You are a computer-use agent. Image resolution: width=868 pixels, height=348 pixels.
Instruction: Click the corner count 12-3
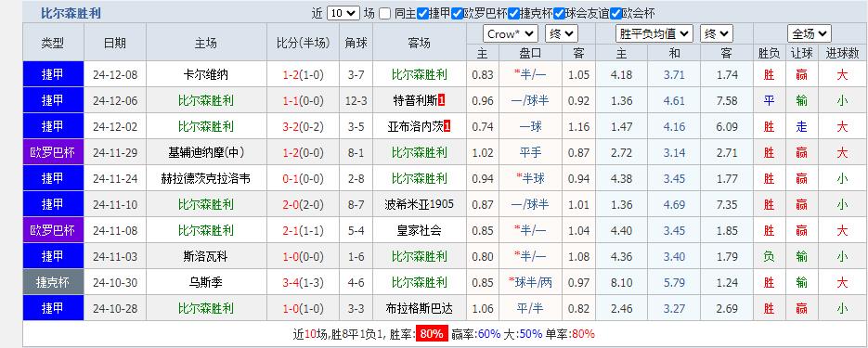pyautogui.click(x=356, y=101)
